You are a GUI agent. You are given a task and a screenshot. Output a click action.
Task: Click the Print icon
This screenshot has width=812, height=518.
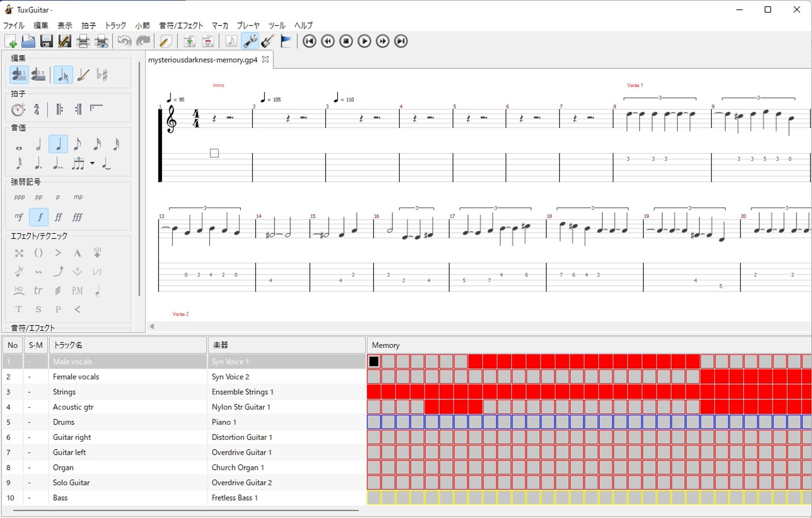tap(83, 41)
